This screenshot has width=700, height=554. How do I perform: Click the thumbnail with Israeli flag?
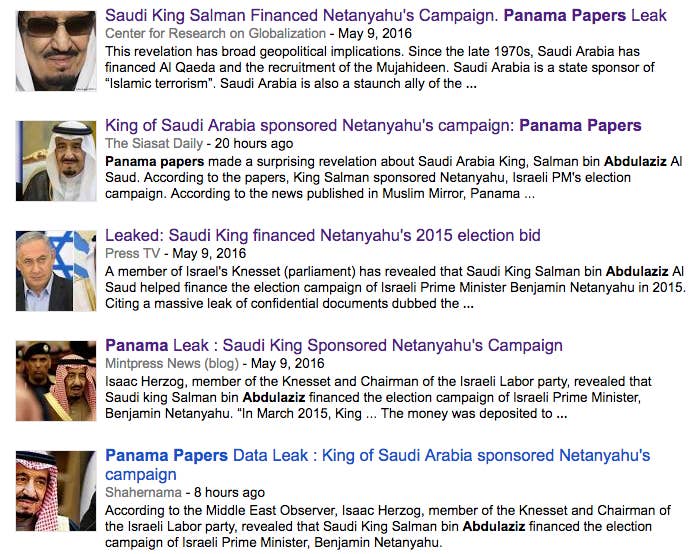[x=56, y=271]
